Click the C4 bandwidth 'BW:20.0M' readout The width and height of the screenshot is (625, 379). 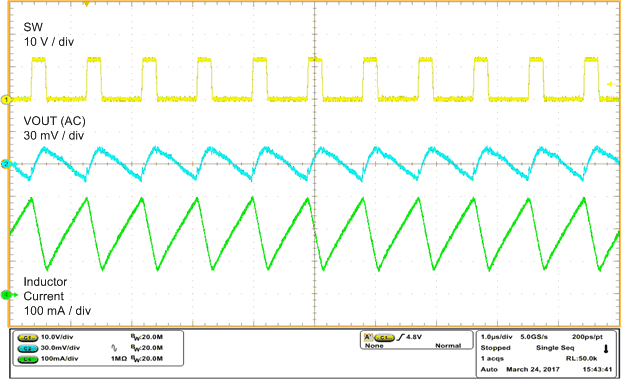click(147, 359)
